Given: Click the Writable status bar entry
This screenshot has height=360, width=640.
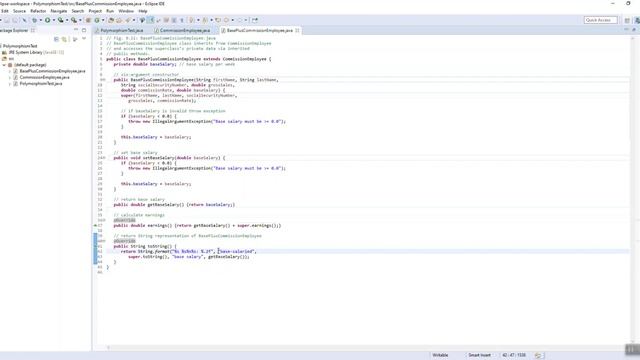Looking at the screenshot, I should [440, 355].
